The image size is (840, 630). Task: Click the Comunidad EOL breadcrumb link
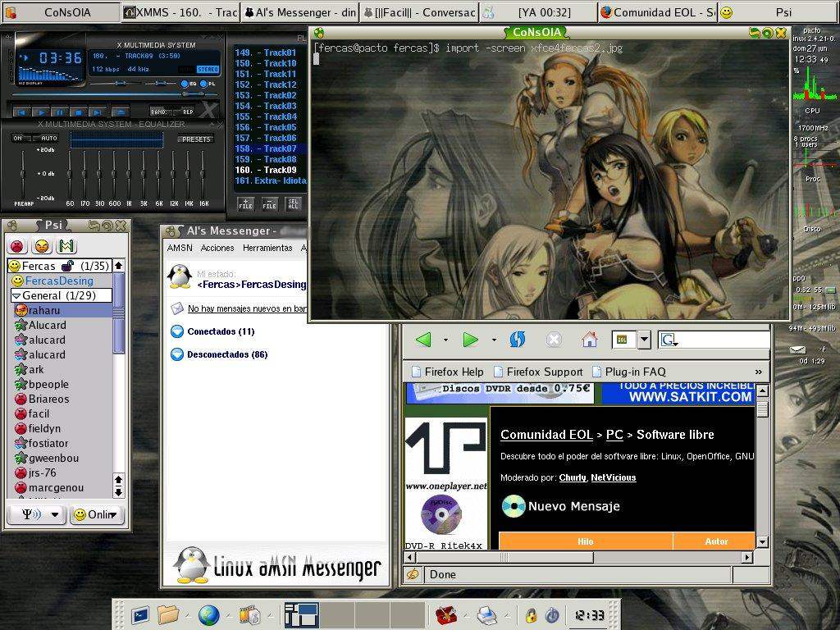[x=546, y=435]
